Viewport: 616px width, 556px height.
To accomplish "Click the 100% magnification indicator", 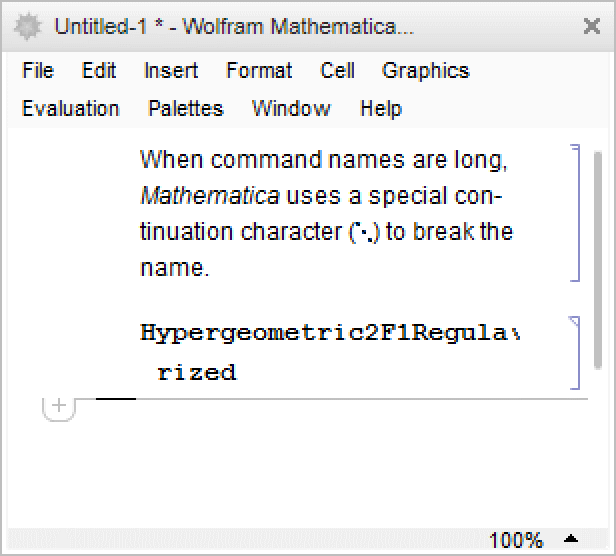I will pos(516,540).
